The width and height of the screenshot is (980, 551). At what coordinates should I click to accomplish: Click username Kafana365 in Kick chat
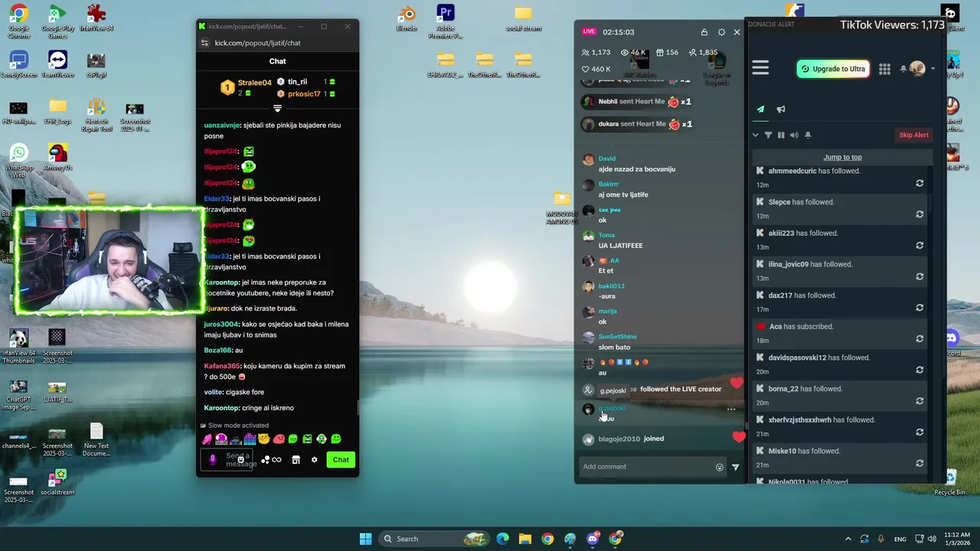(x=221, y=366)
